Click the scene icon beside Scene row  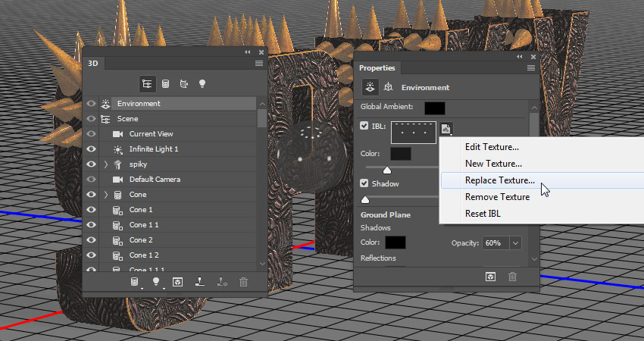click(105, 119)
